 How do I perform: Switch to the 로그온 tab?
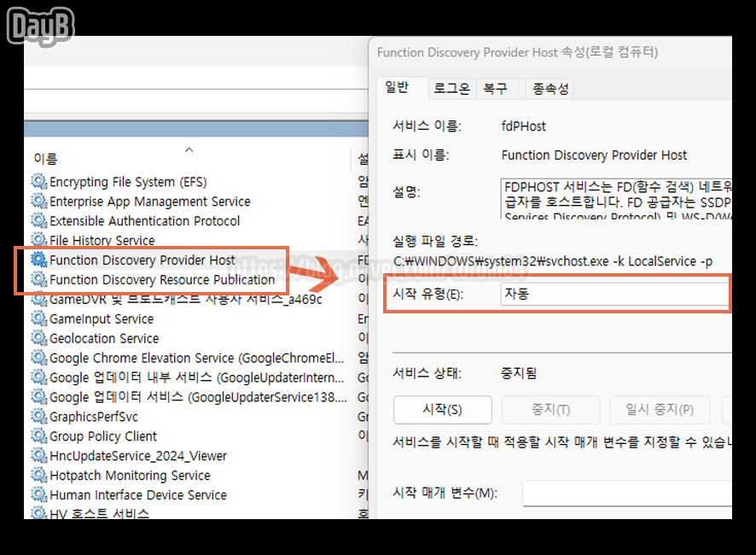pos(451,88)
